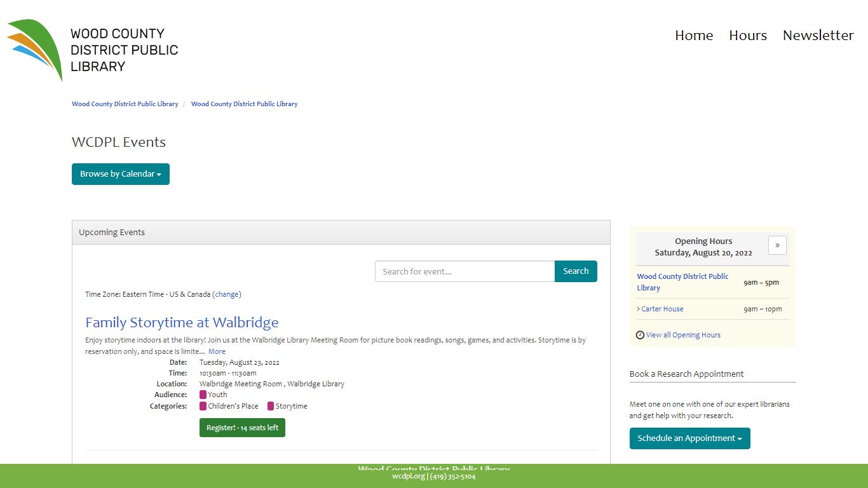Click the Youth audience label
Viewport: 868px width, 488px height.
tap(217, 395)
